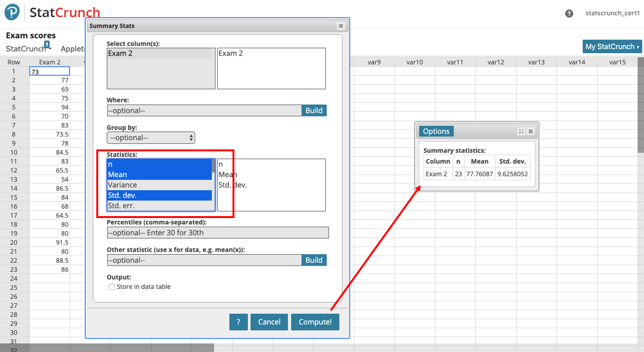Click the Build button beside Where

click(x=314, y=110)
